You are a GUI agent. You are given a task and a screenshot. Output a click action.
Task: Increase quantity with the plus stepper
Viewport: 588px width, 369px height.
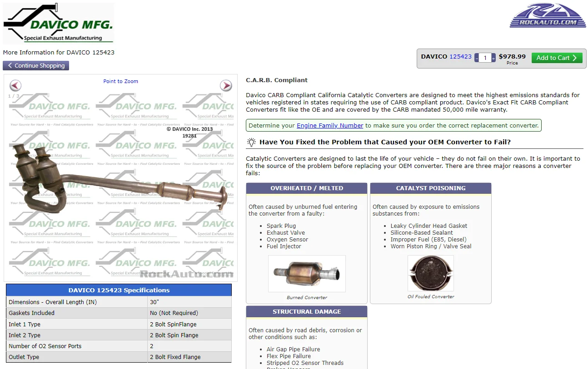(493, 58)
